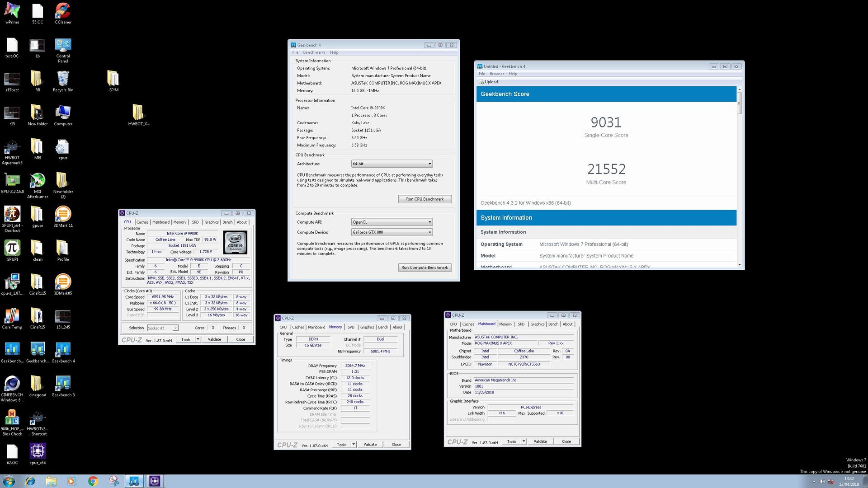
Task: Switch to CPU-Z taskbar button
Action: 155,481
